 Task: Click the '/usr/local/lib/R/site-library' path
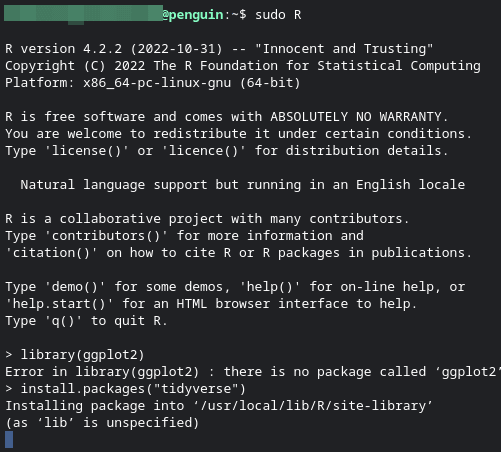313,406
